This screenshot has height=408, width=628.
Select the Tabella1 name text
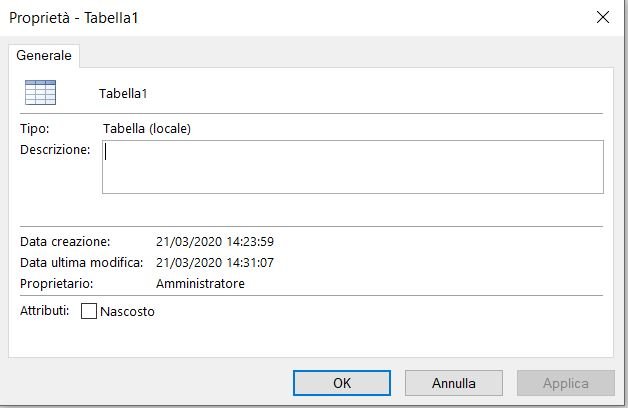click(x=123, y=94)
